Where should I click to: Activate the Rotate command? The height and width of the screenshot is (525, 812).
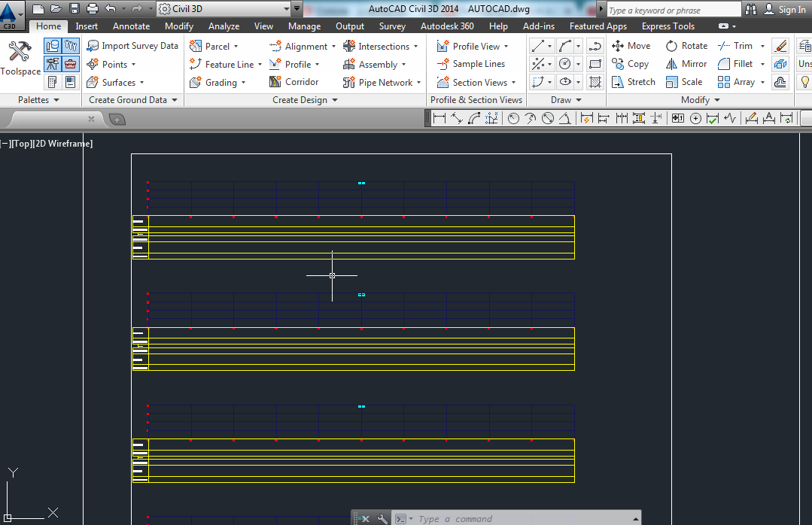pyautogui.click(x=686, y=45)
